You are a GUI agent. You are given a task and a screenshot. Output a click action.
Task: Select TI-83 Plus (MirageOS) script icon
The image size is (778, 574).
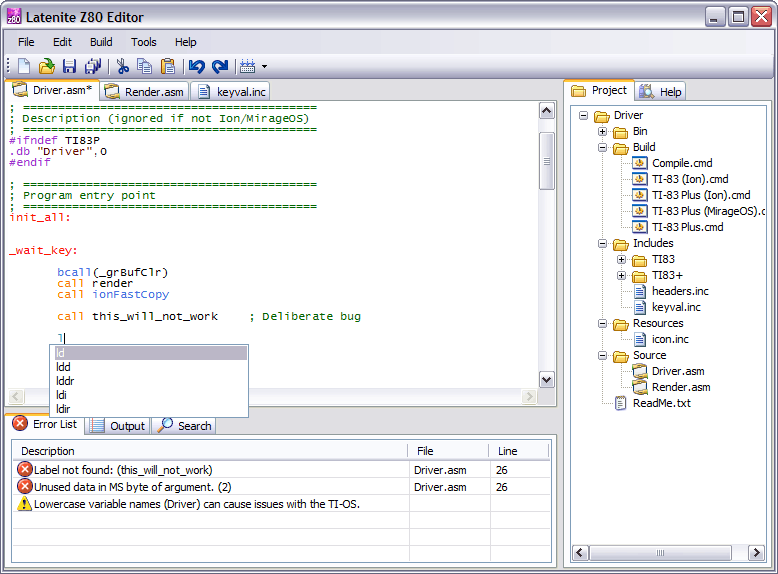coord(640,211)
